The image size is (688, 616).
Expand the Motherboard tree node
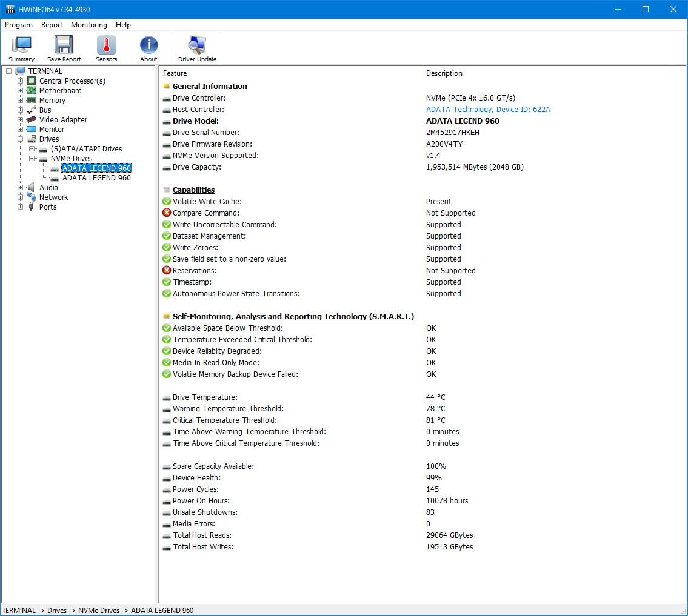[x=20, y=90]
